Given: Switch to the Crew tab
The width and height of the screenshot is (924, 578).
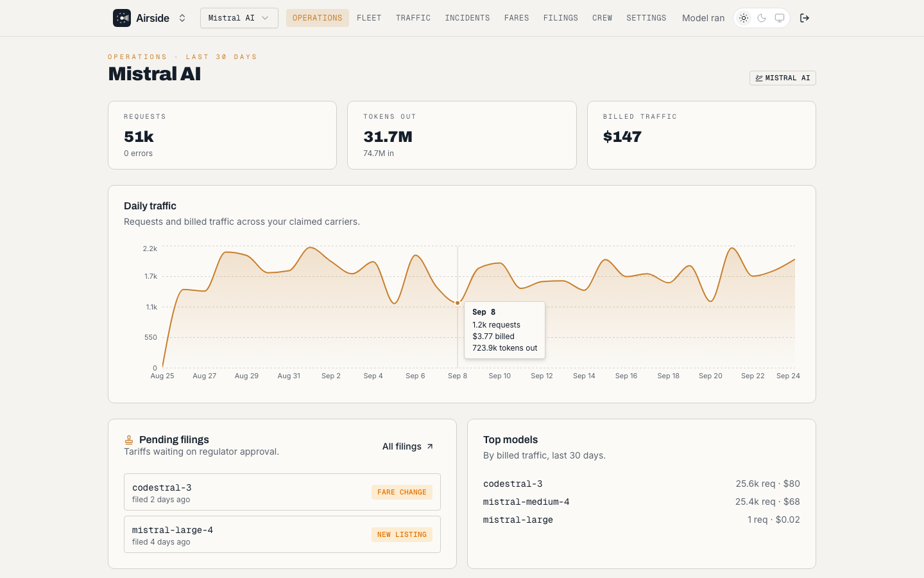Looking at the screenshot, I should pyautogui.click(x=602, y=18).
